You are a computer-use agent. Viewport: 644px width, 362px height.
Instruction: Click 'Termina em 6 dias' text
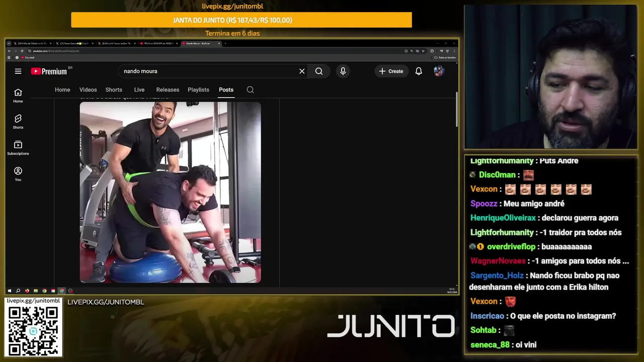point(232,33)
